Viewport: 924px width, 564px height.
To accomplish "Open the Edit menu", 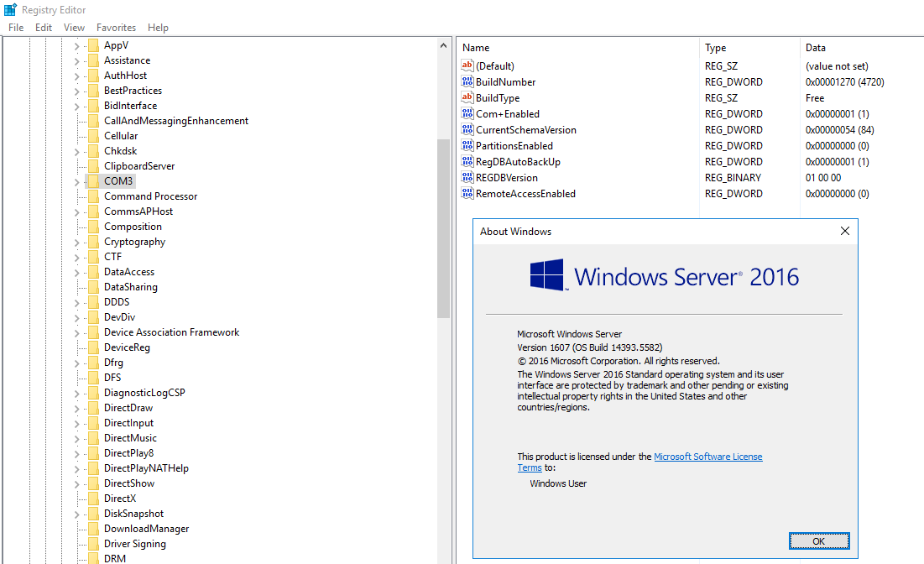I will click(x=43, y=27).
